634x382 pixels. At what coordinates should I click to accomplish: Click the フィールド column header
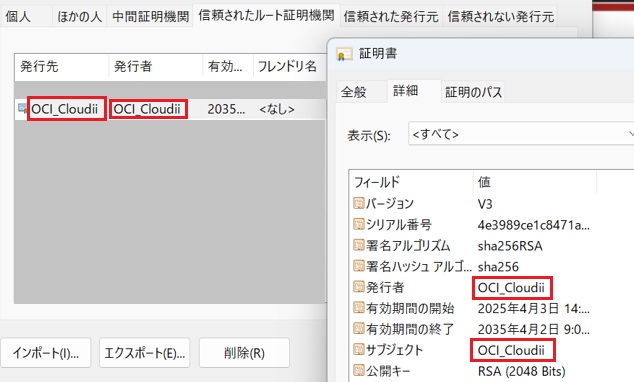click(411, 182)
